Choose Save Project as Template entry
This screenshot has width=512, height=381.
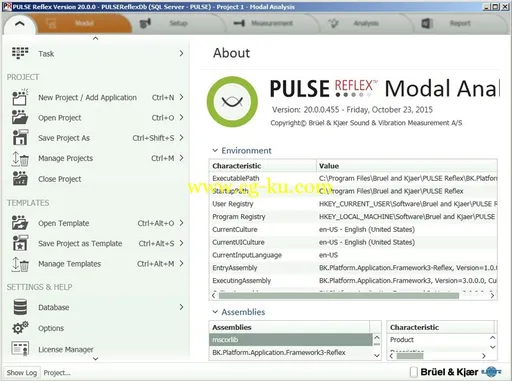97,243
